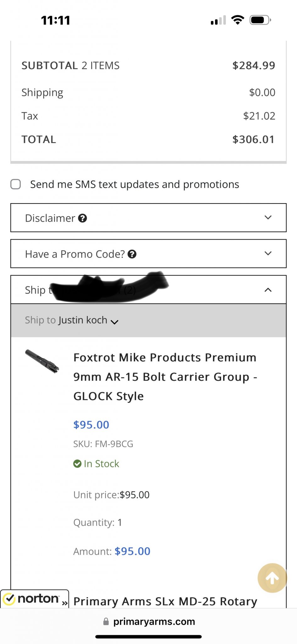This screenshot has width=297, height=644.
Task: Open the Primary Arms SLx MD-25 product link
Action: (165, 601)
